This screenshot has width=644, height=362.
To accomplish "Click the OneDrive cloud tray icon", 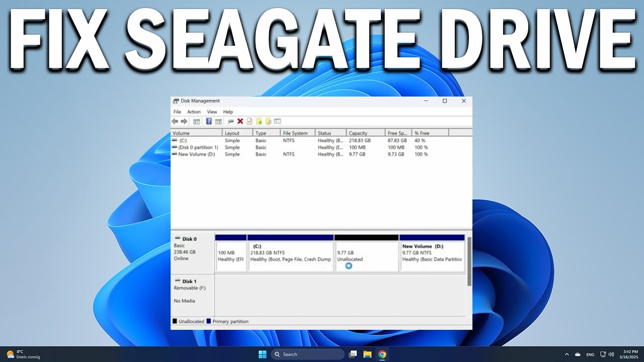I will 578,354.
